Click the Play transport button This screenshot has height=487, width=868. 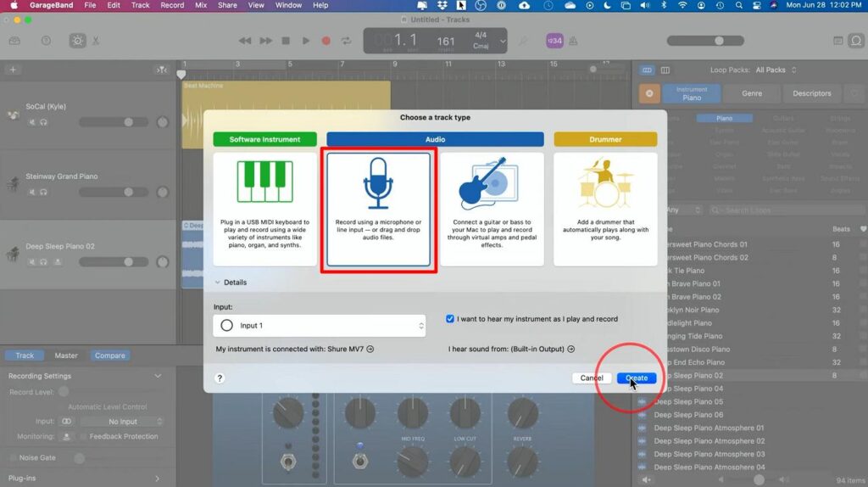tap(305, 41)
